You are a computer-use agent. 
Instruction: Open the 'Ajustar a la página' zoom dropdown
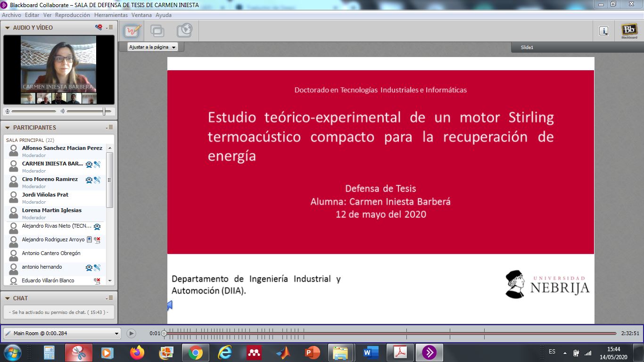tap(152, 47)
